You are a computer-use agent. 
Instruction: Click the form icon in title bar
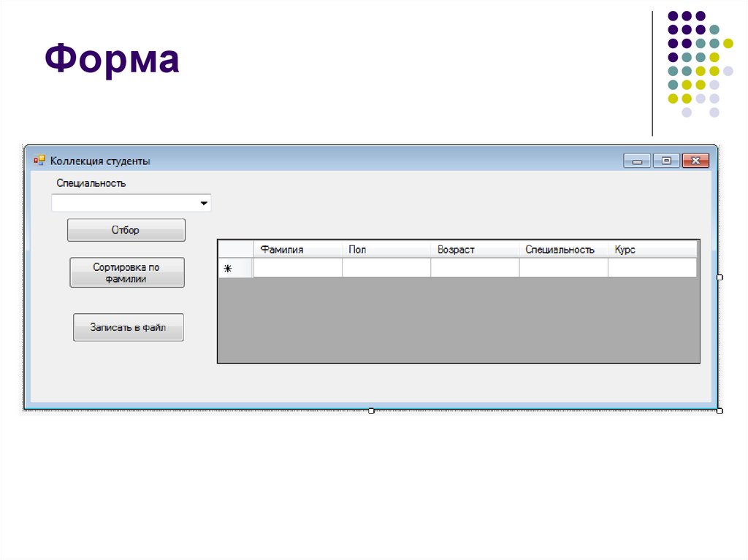[x=39, y=161]
